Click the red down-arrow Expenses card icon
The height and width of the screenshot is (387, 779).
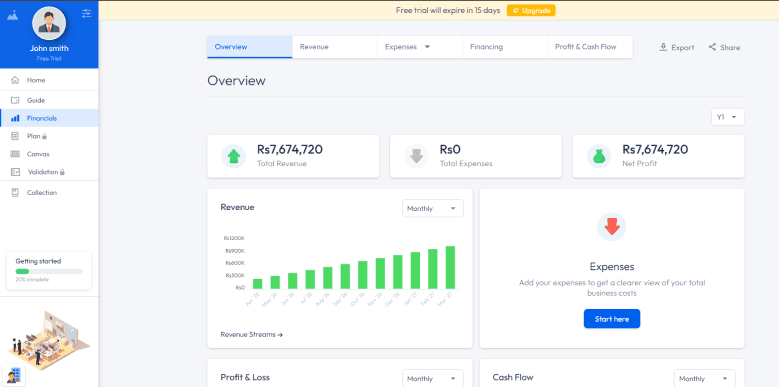(x=612, y=227)
